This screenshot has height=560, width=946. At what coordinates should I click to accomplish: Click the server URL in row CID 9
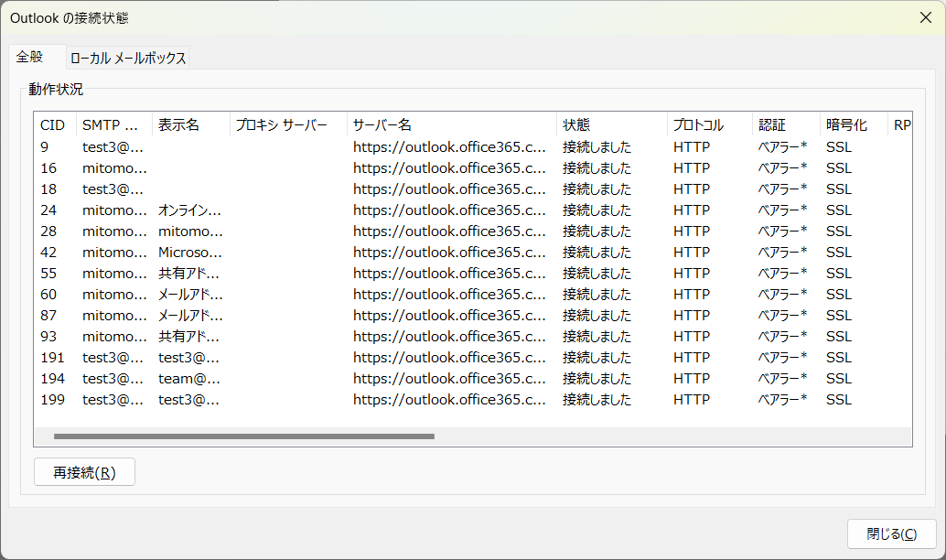[x=449, y=146]
